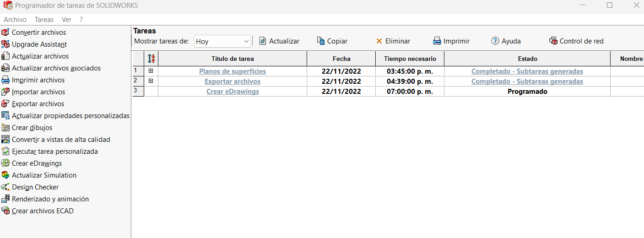Click Renderizado y animación icon
Image resolution: width=644 pixels, height=238 pixels.
pyautogui.click(x=5, y=199)
